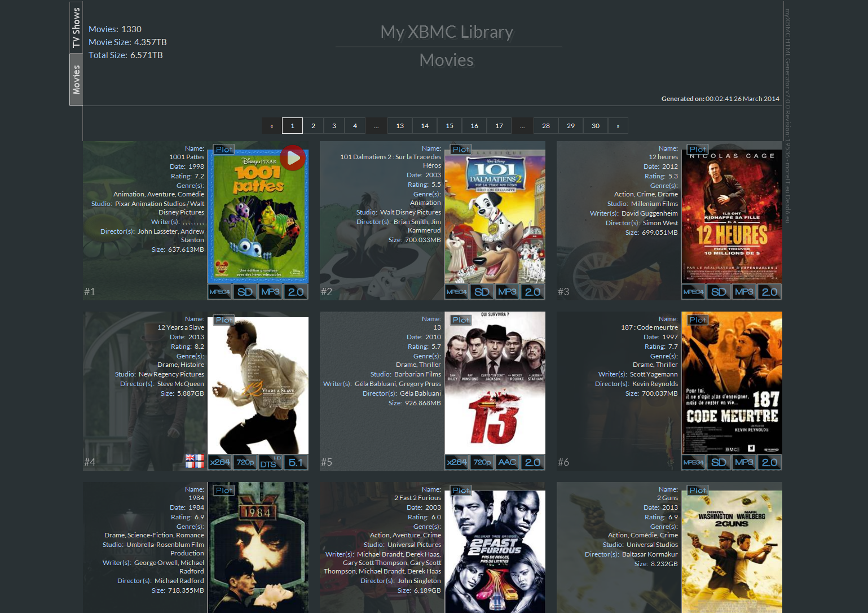Click the Generated on date text

click(x=720, y=99)
